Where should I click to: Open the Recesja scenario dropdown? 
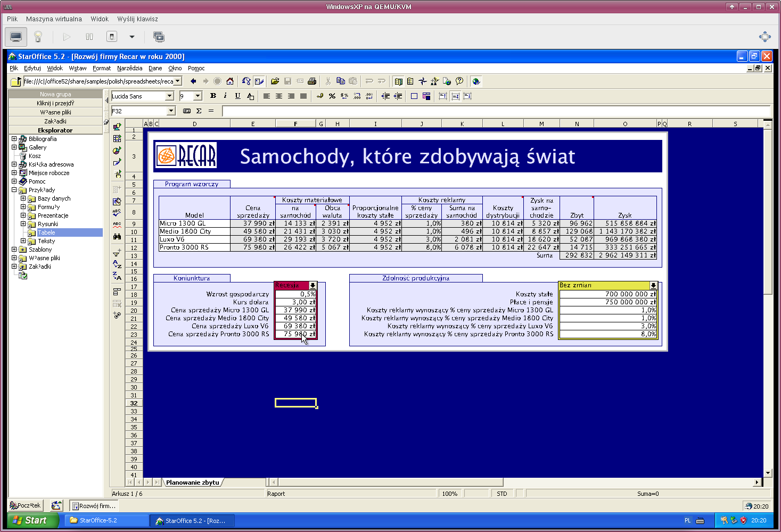(313, 286)
